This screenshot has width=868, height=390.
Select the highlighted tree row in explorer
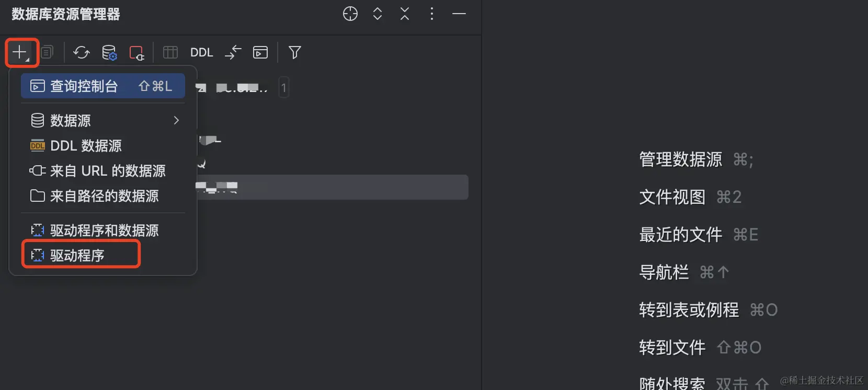tap(333, 187)
